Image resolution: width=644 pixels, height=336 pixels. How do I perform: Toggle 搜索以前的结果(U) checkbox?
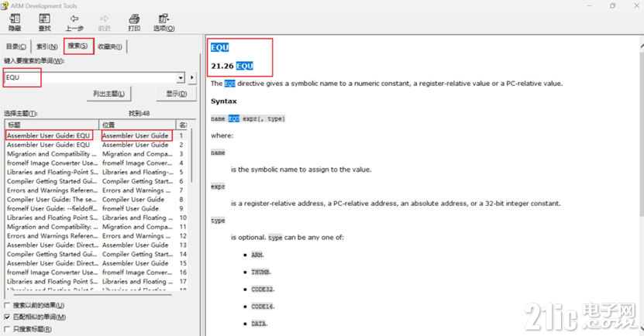[7, 305]
